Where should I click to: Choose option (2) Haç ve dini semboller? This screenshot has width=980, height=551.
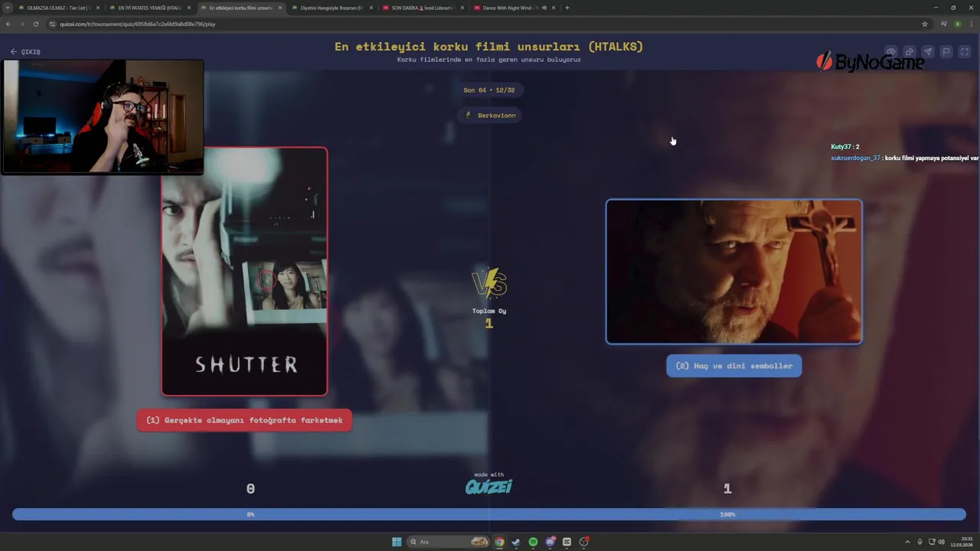[733, 366]
